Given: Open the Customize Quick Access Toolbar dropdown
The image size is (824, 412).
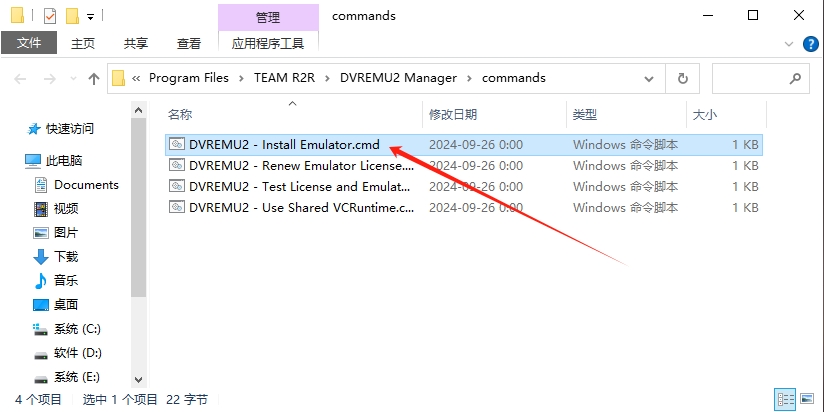Looking at the screenshot, I should 90,17.
